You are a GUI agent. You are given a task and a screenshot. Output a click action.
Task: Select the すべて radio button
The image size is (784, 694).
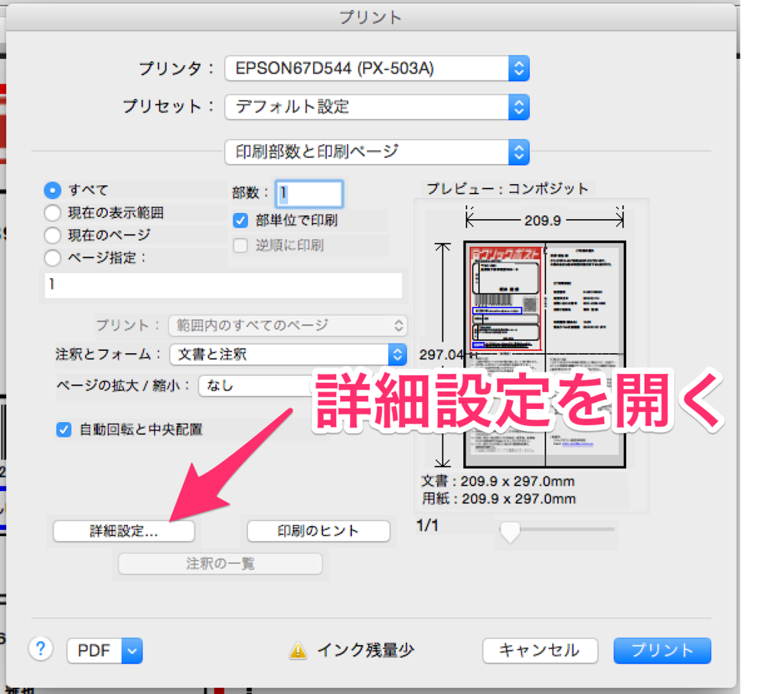click(x=53, y=190)
